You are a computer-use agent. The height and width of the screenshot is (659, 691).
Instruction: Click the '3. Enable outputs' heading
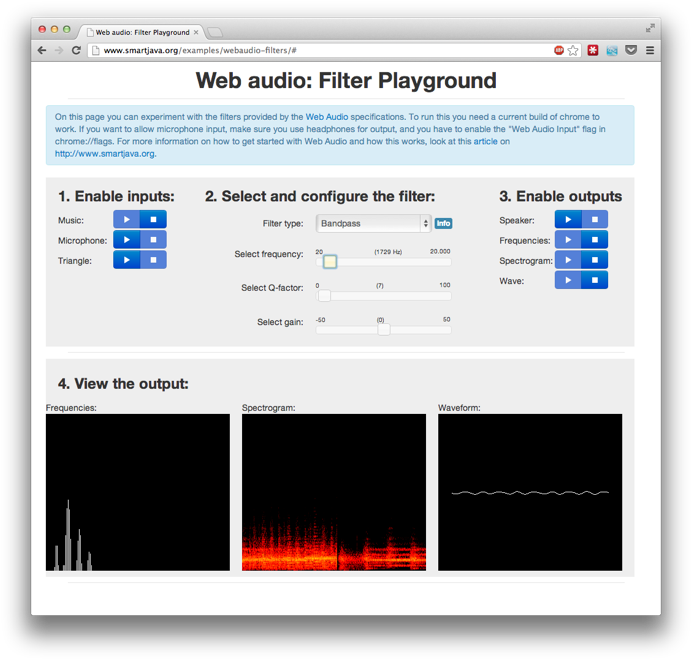click(561, 196)
